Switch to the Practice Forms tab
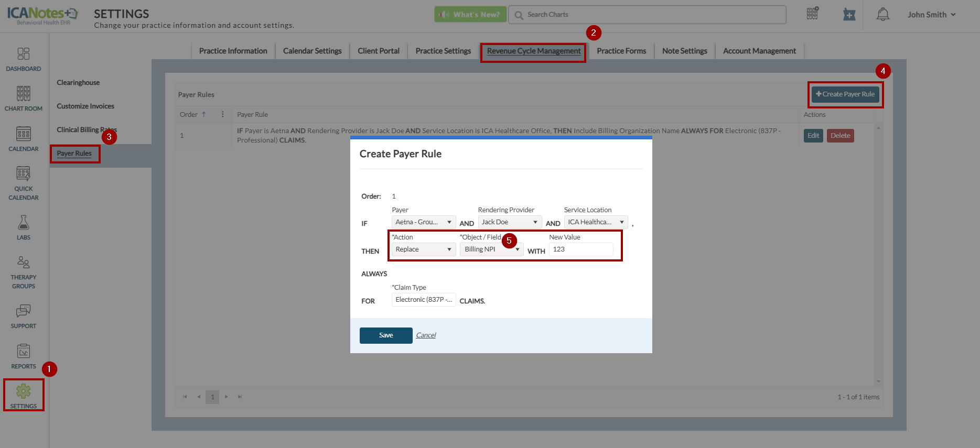Viewport: 980px width, 448px height. (621, 51)
